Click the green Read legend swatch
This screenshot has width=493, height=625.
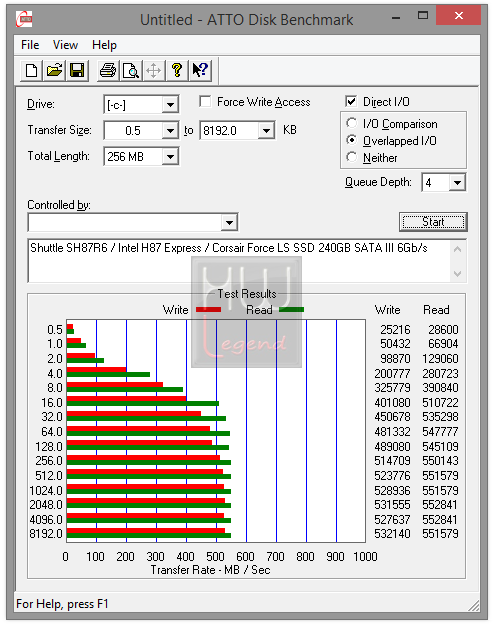tap(291, 310)
